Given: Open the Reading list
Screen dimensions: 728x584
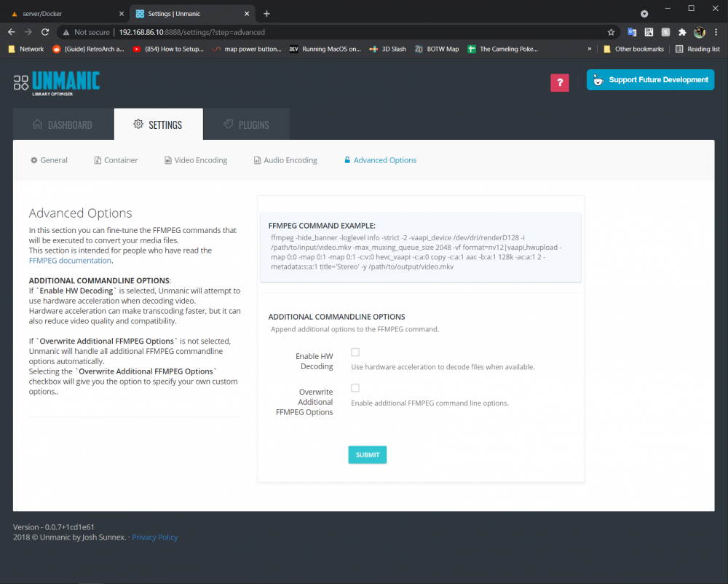Looking at the screenshot, I should click(697, 49).
